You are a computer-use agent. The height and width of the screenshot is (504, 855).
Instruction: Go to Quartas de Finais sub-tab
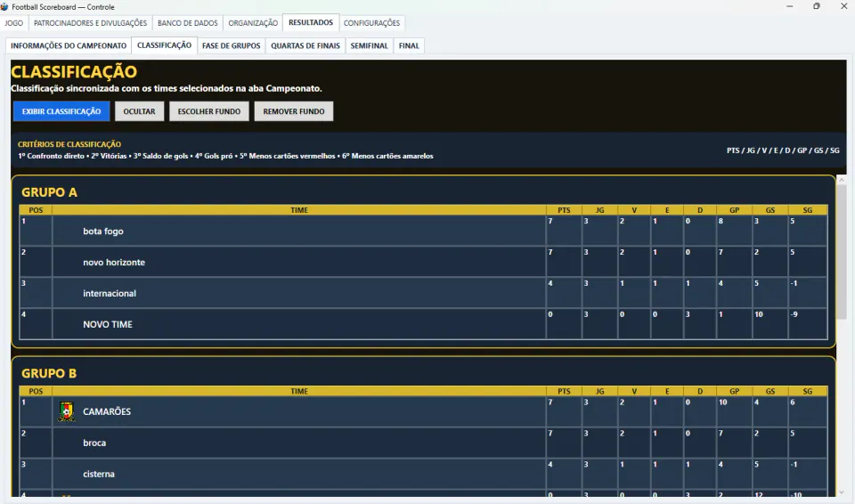tap(305, 45)
